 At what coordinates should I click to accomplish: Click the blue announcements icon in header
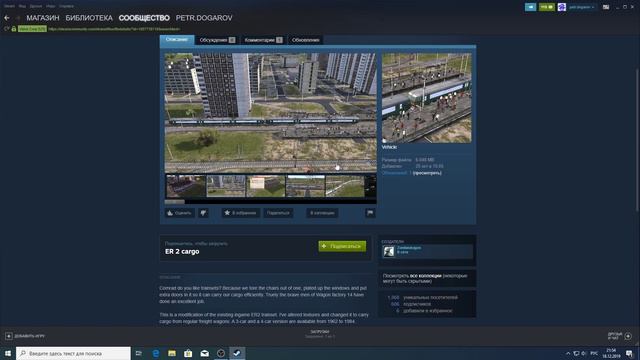click(530, 7)
